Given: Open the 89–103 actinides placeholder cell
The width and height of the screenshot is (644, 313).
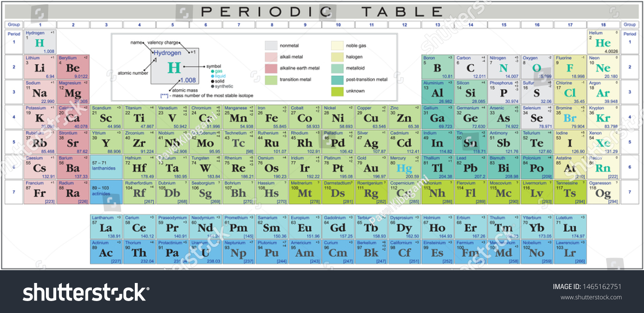Looking at the screenshot, I should [x=106, y=192].
